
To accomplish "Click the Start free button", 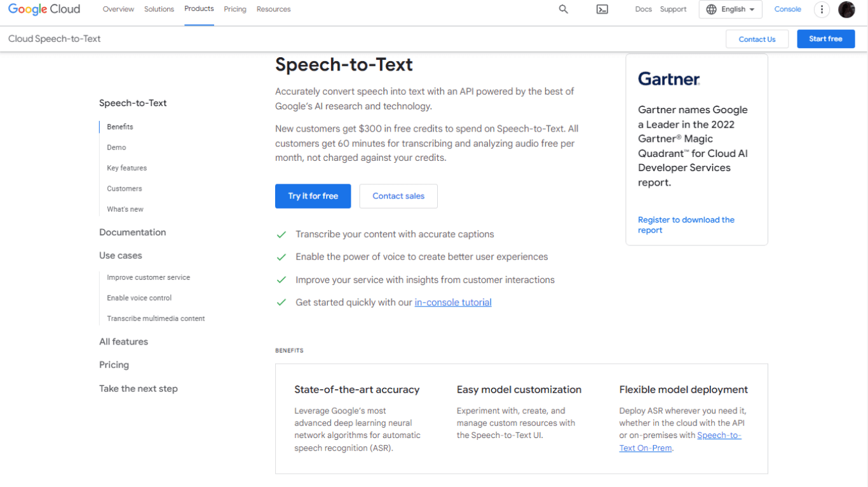I will [826, 39].
